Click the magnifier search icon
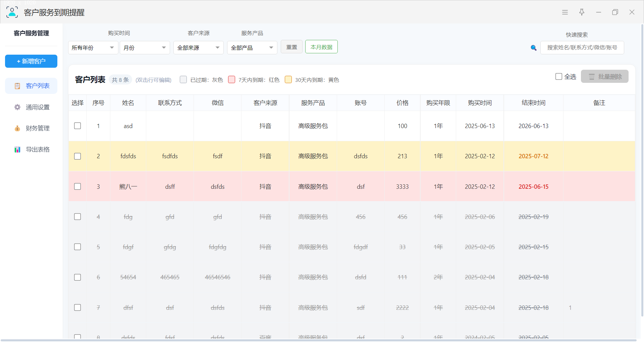 (x=534, y=48)
